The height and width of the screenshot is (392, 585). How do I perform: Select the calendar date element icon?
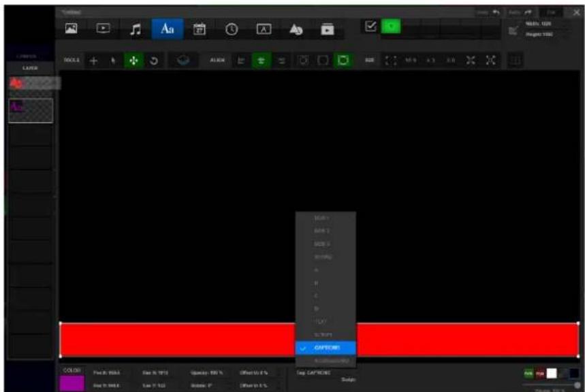[x=200, y=29]
